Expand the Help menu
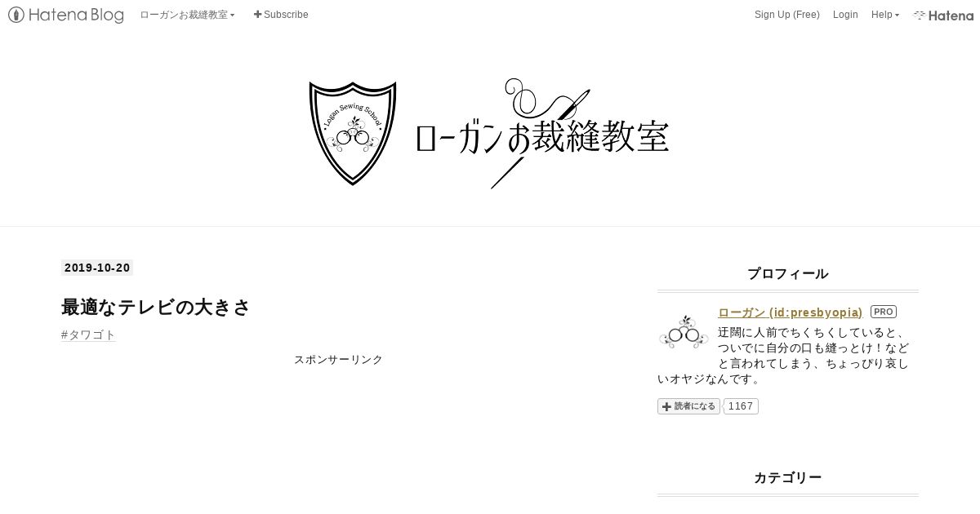This screenshot has width=980, height=514. pos(885,15)
